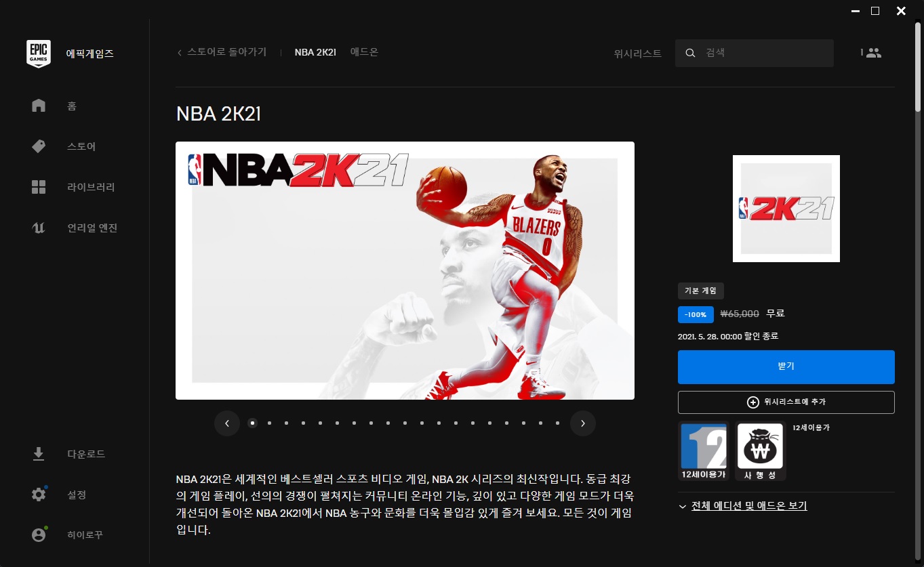
Task: Click the 2K21 cover thumbnail
Action: pos(786,209)
